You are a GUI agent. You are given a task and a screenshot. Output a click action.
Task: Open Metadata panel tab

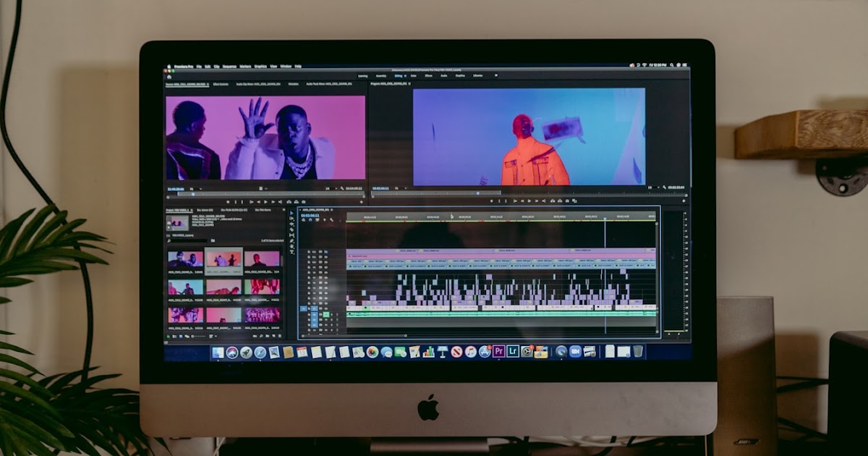coord(293,84)
